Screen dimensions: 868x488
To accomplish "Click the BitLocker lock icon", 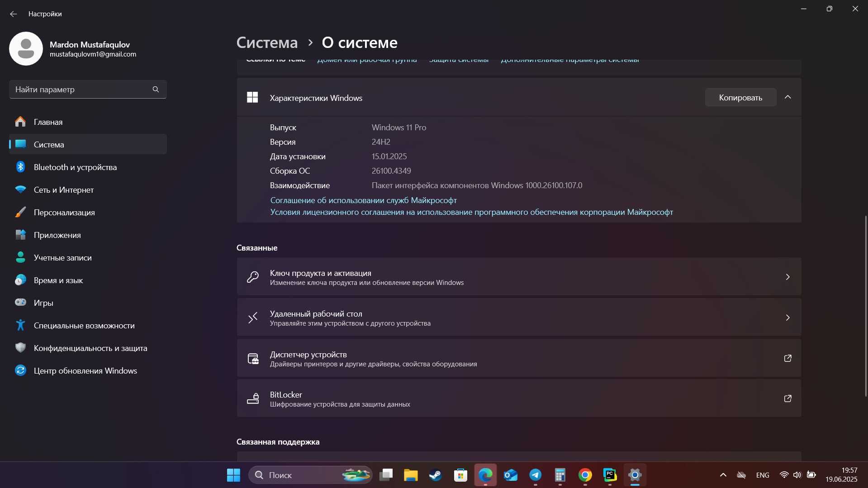I will pyautogui.click(x=253, y=398).
